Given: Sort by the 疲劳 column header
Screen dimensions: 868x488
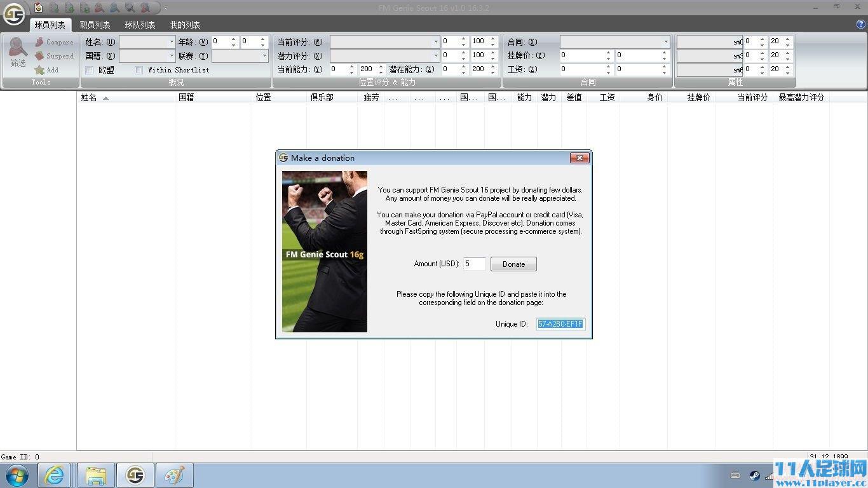Looking at the screenshot, I should point(372,97).
